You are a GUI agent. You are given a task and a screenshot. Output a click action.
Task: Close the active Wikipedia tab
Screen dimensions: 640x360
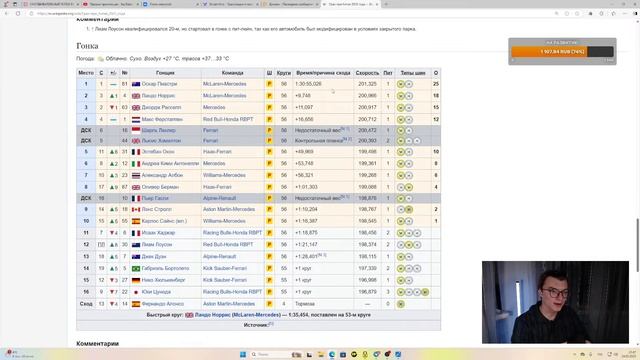tap(377, 4)
